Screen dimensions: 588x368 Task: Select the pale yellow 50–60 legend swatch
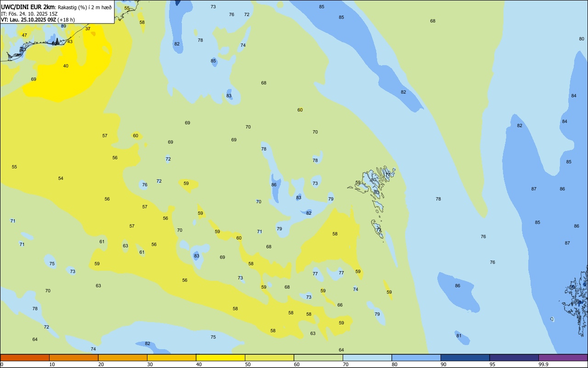tap(269, 357)
